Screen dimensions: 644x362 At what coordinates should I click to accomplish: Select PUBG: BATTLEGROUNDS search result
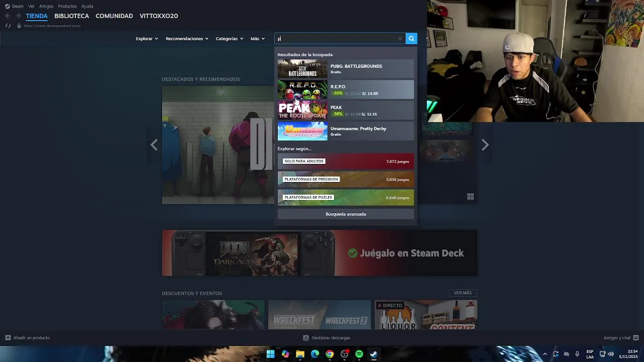[346, 69]
